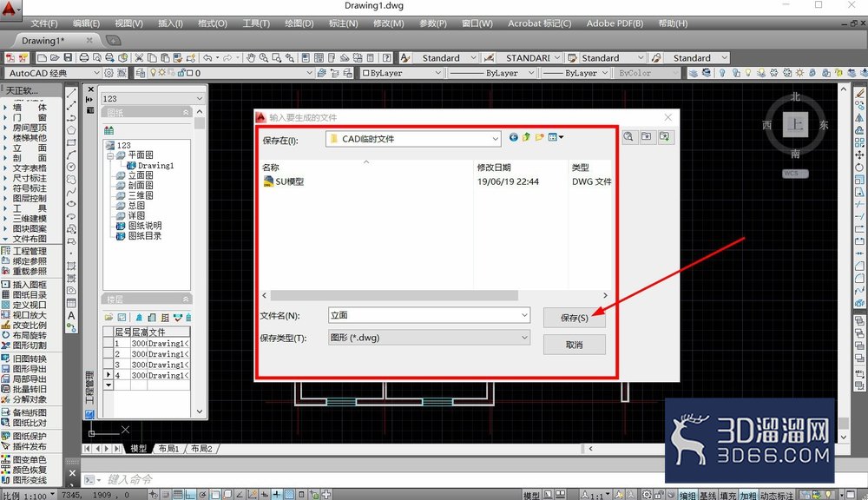Screen dimensions: 868x500
Task: Click the Plot printer icon
Action: point(84,57)
